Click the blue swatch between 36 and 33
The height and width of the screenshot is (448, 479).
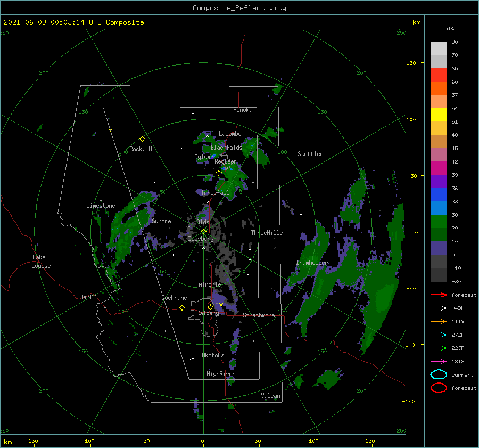click(x=439, y=194)
